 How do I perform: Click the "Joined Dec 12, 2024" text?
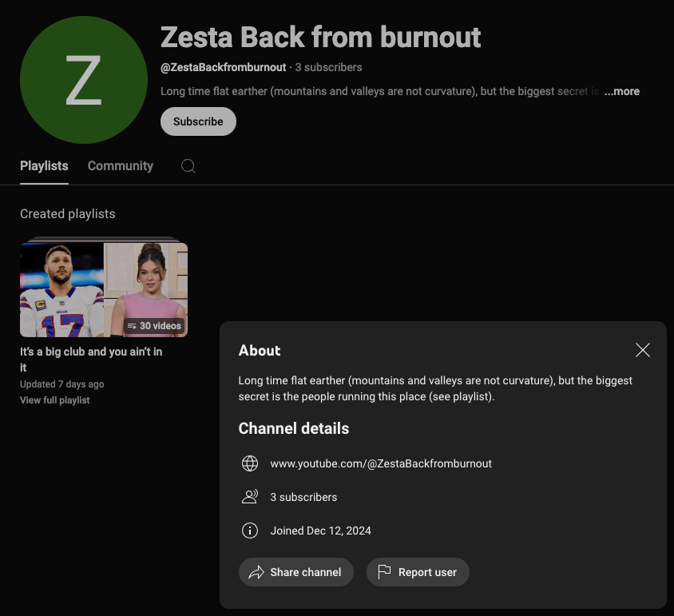320,531
